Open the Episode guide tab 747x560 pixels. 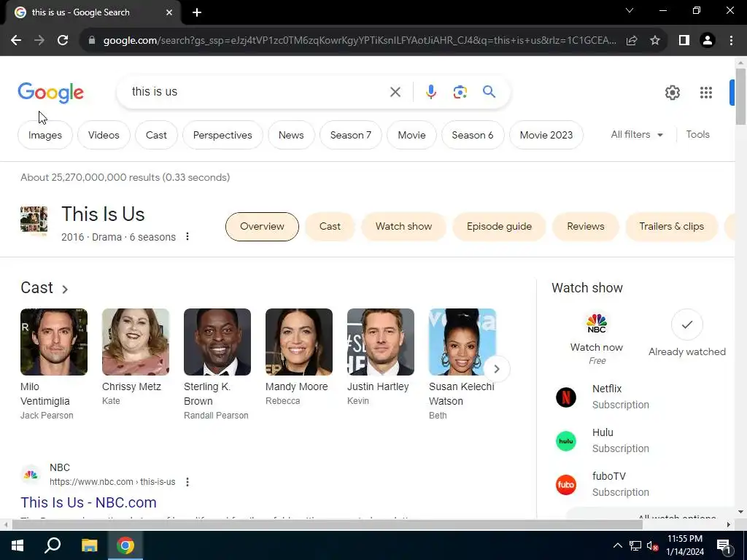click(x=499, y=227)
